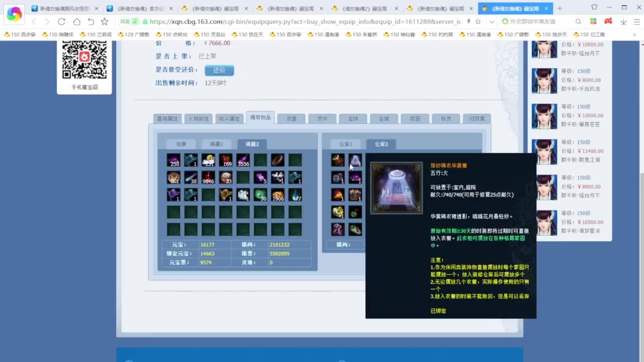Screen dimensions: 644x362
Task: Open the 坐骑 tab
Action: 384,119
